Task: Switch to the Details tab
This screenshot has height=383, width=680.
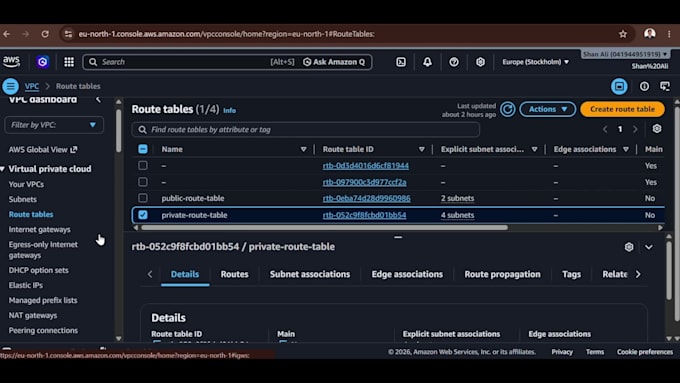Action: [185, 274]
